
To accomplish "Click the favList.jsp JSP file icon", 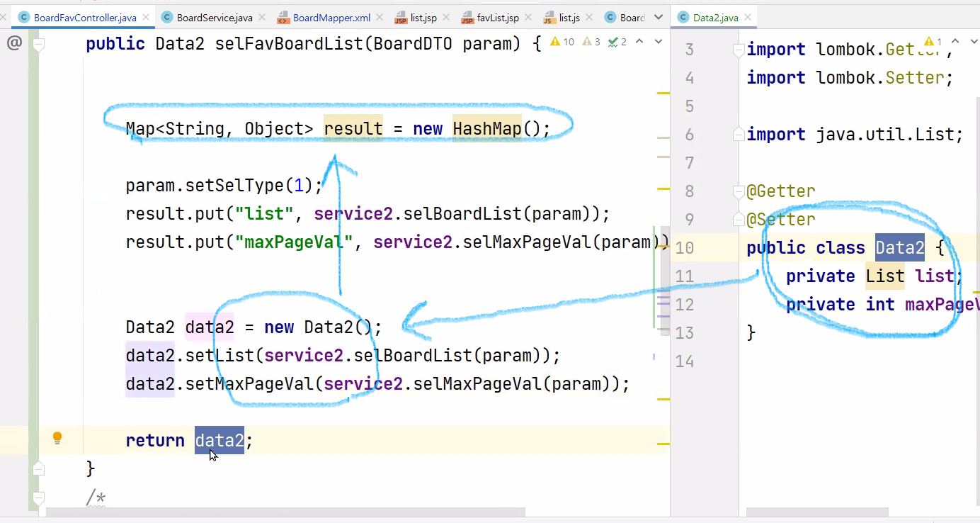I will (467, 17).
